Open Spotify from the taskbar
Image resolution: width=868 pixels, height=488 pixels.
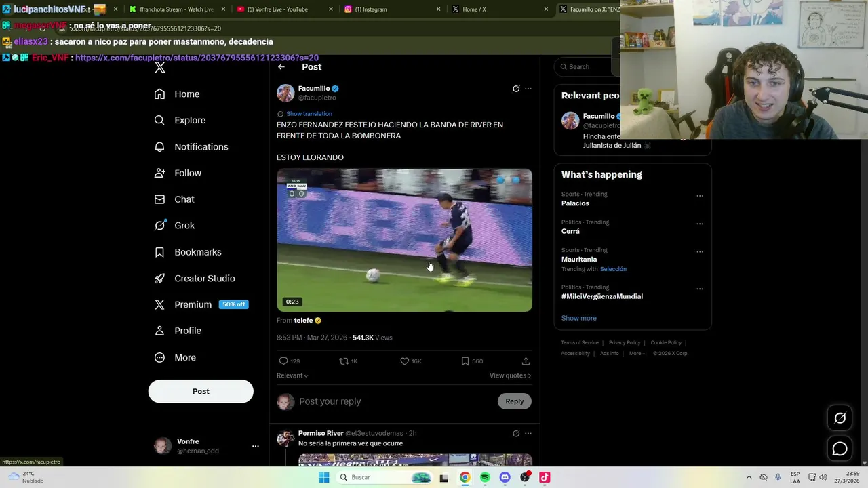[485, 477]
